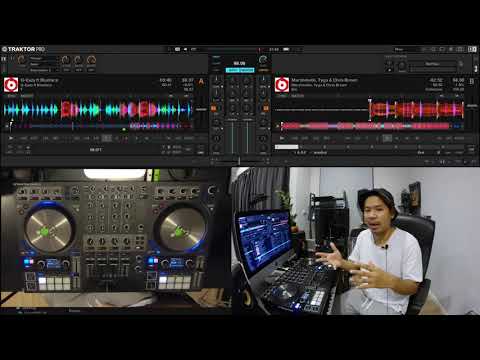Click master clock tempo value 98.00
Image resolution: width=480 pixels, height=360 pixels.
pyautogui.click(x=239, y=63)
